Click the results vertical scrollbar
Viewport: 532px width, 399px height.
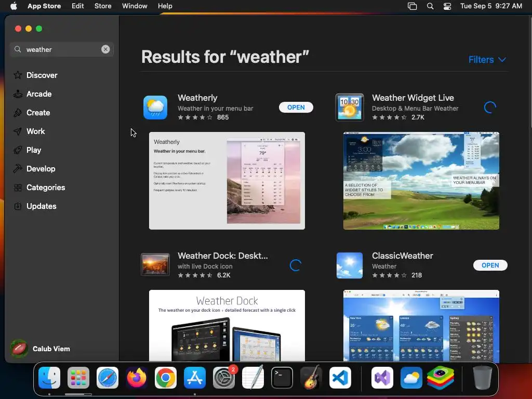(x=530, y=73)
